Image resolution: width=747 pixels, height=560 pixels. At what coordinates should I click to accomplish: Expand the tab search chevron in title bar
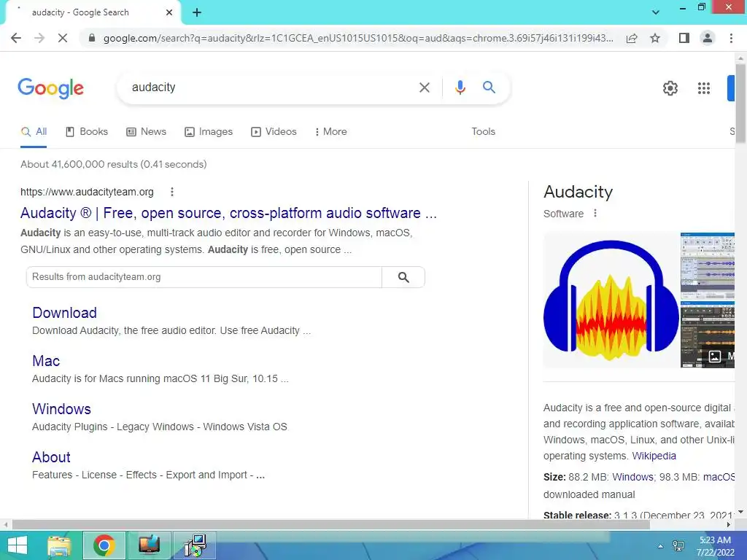click(x=656, y=12)
